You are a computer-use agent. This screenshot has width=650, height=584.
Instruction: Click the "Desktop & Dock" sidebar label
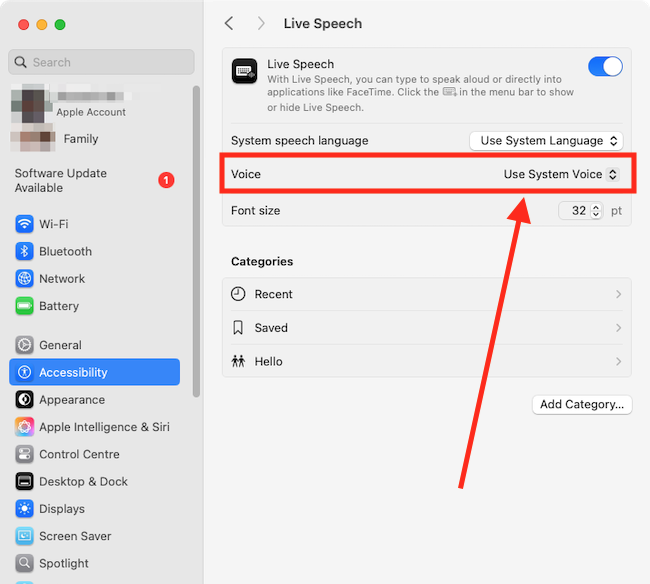tap(83, 482)
